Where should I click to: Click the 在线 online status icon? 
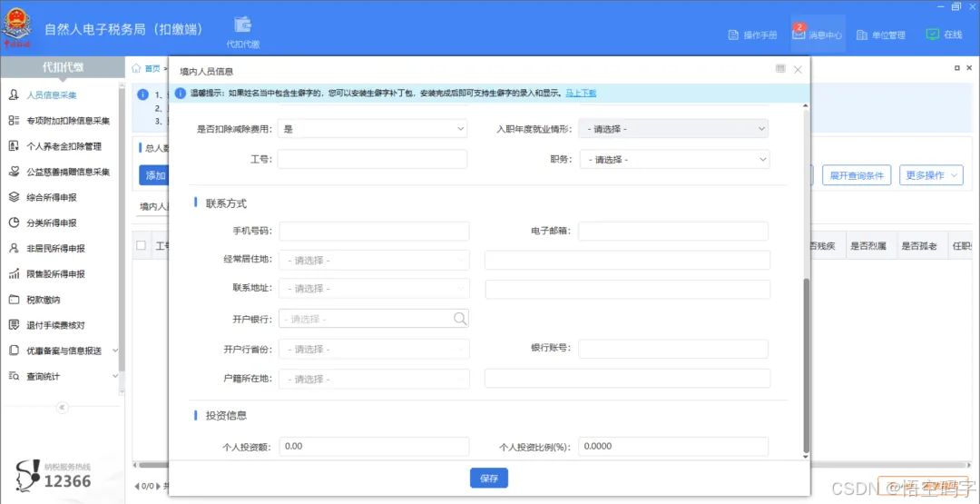click(933, 35)
